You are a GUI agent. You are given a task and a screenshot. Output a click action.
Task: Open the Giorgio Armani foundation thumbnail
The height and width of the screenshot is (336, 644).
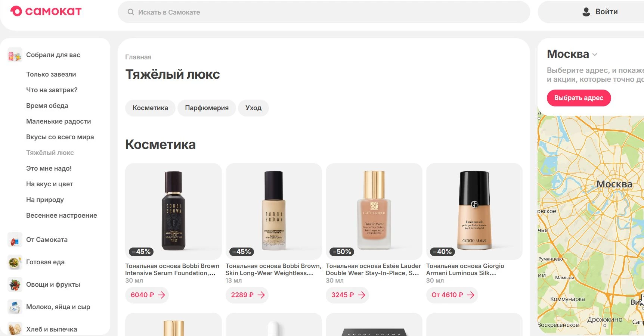coord(474,211)
